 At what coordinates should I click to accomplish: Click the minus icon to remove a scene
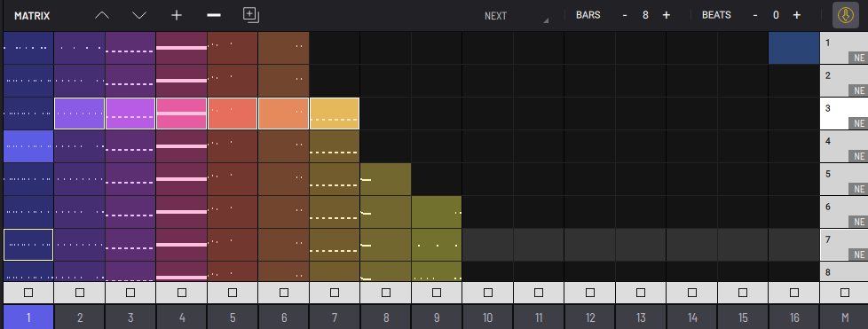pyautogui.click(x=214, y=15)
